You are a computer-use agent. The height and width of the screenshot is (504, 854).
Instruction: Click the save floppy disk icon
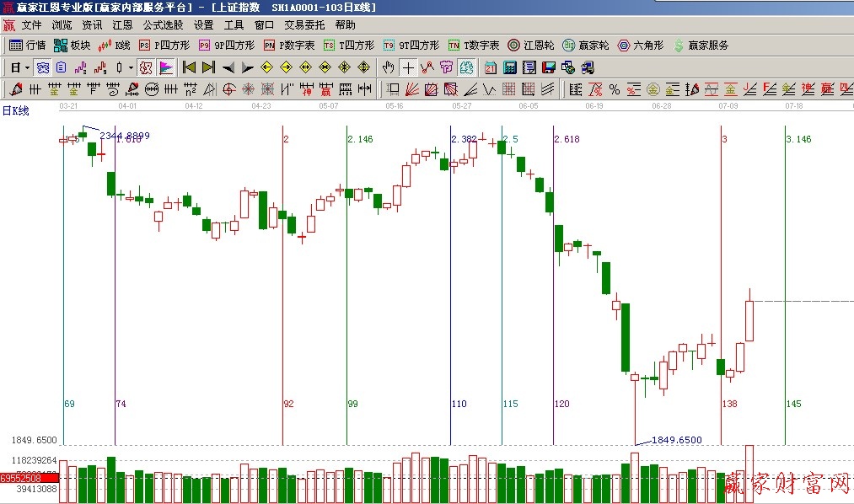click(549, 67)
